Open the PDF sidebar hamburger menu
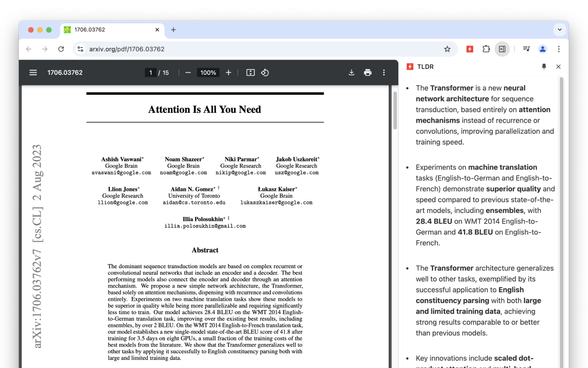 pyautogui.click(x=33, y=72)
